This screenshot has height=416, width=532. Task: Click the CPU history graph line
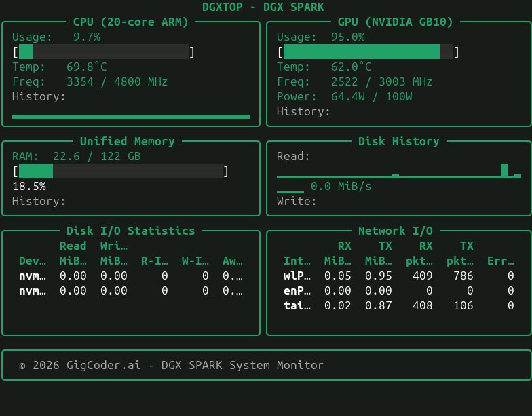[x=130, y=117]
